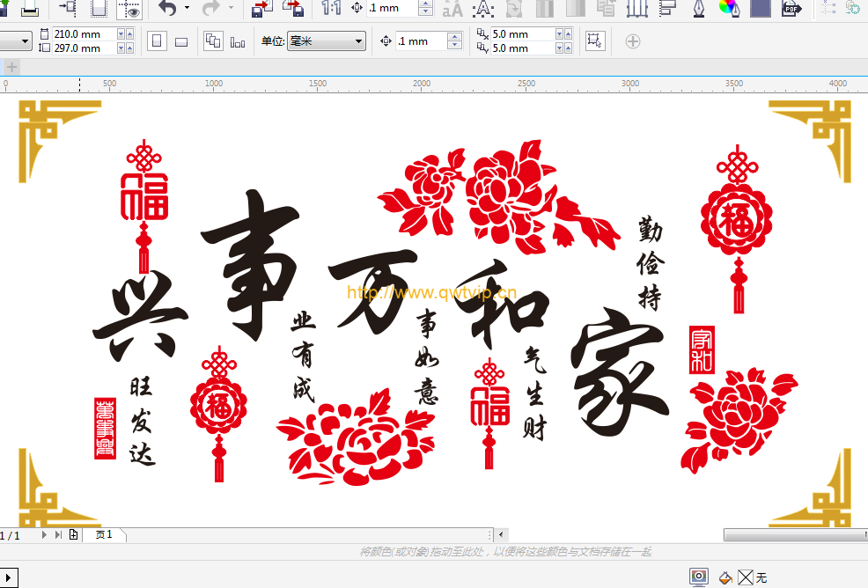Increase page width with up arrow
868x588 pixels.
[129, 33]
